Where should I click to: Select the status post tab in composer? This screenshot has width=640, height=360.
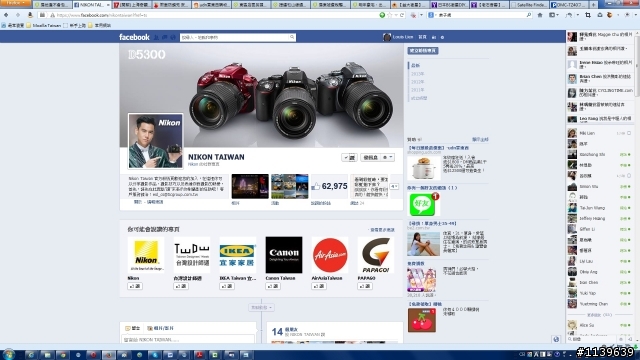[x=133, y=328]
